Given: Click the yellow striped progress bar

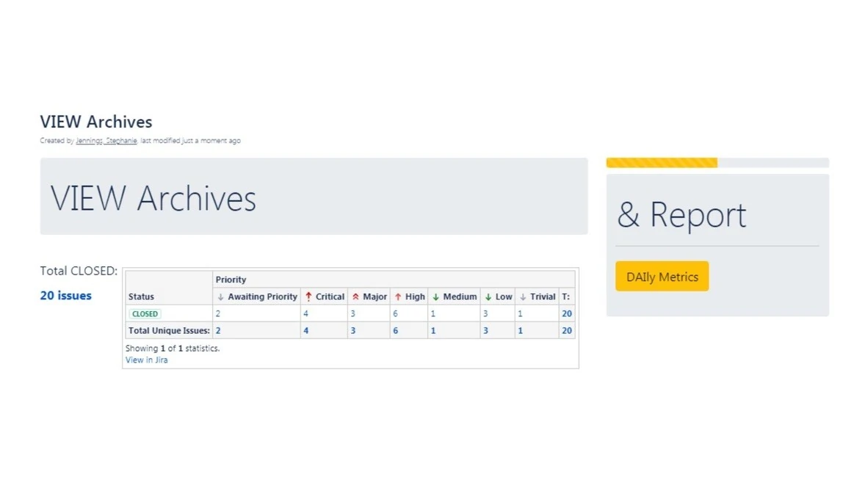Looking at the screenshot, I should tap(662, 163).
